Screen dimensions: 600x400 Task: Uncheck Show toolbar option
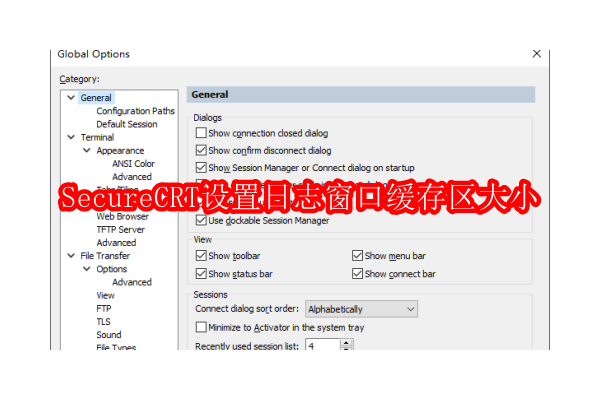[201, 255]
